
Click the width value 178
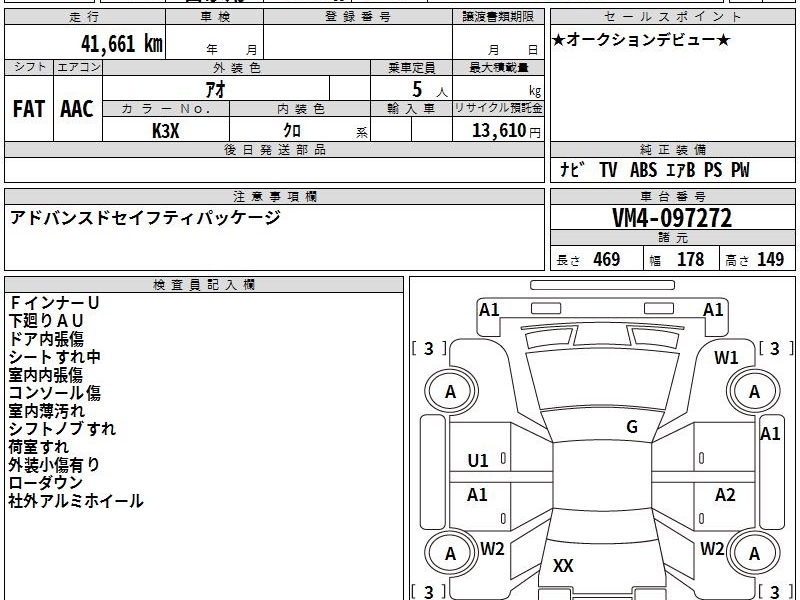(690, 259)
